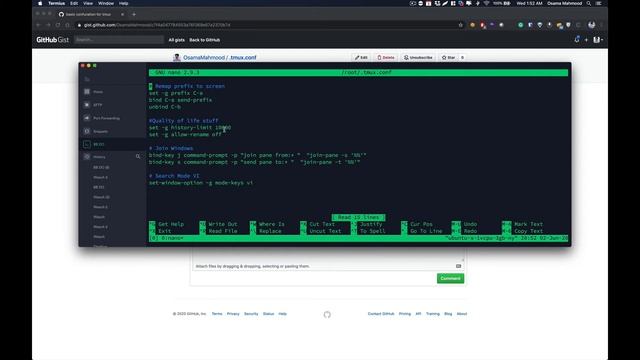The image size is (640, 360).
Task: Click the gist Star button
Action: point(448,58)
